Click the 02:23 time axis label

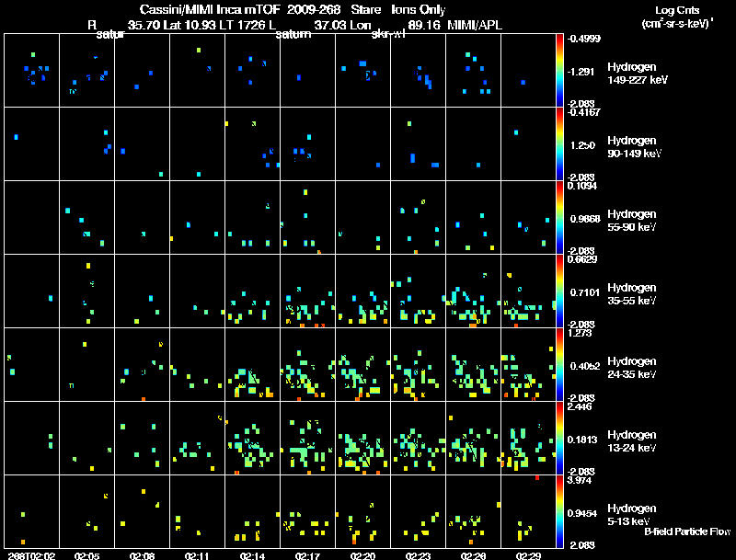[418, 555]
